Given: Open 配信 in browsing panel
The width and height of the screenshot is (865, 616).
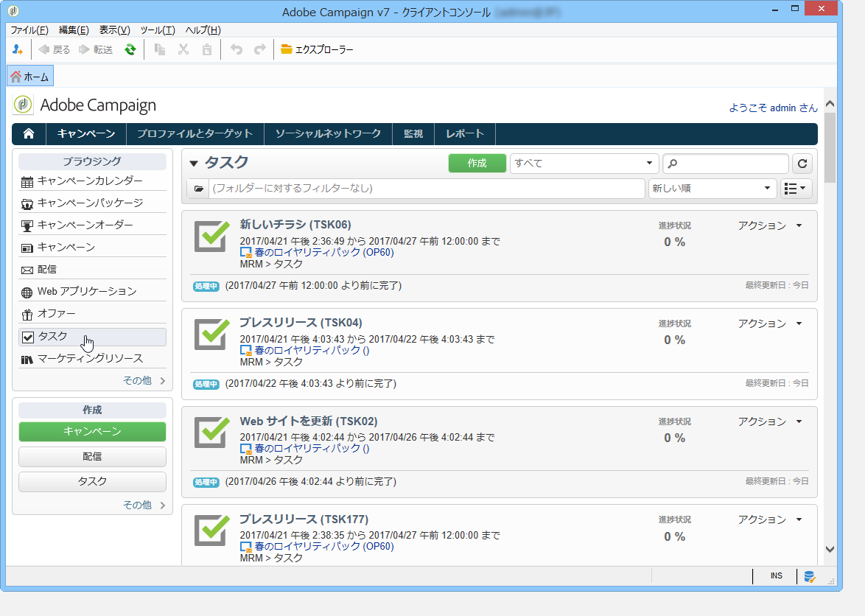Looking at the screenshot, I should (x=93, y=269).
